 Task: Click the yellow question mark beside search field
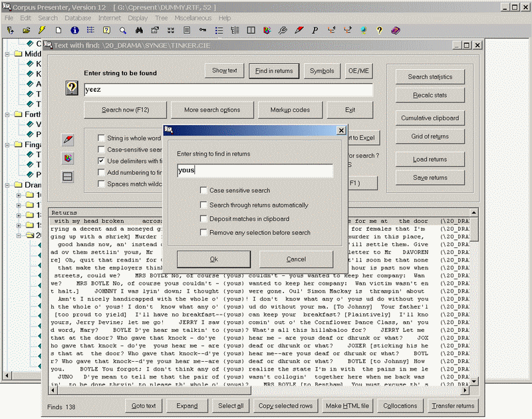(72, 89)
